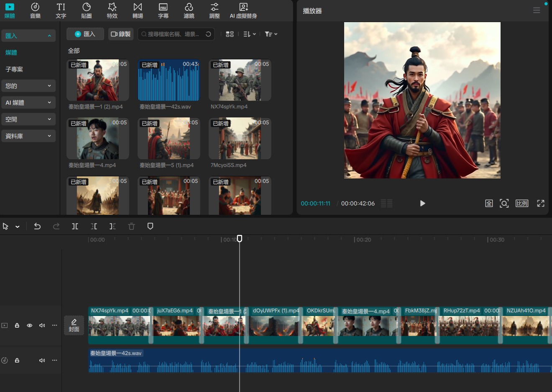Switch media view to grid layout

[x=230, y=34]
